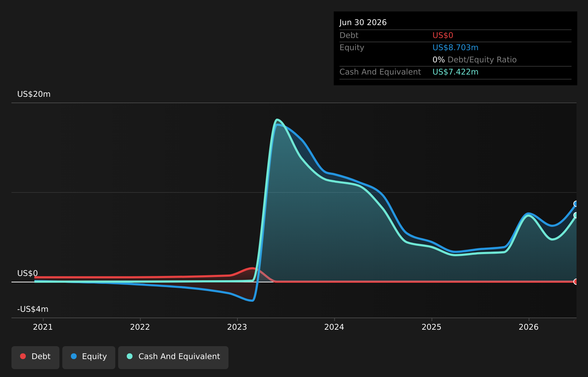588x377 pixels.
Task: Click the Equity endpoint marker at 2026
Action: click(x=576, y=204)
